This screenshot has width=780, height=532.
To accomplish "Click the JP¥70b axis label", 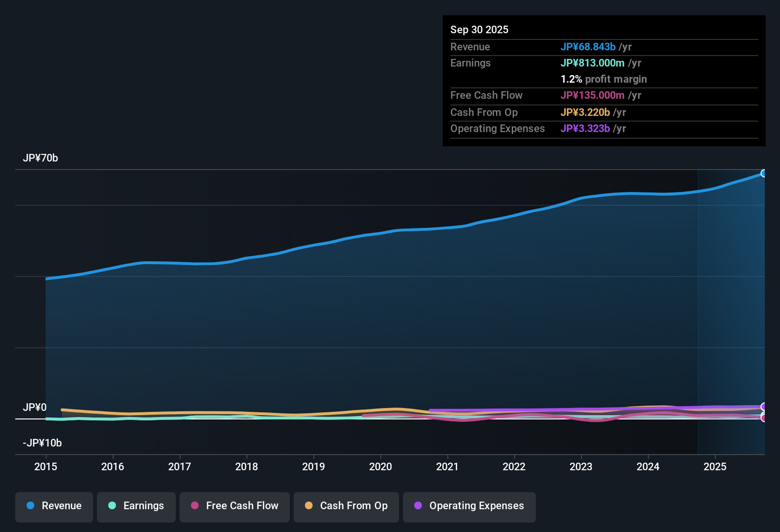I will coord(41,158).
